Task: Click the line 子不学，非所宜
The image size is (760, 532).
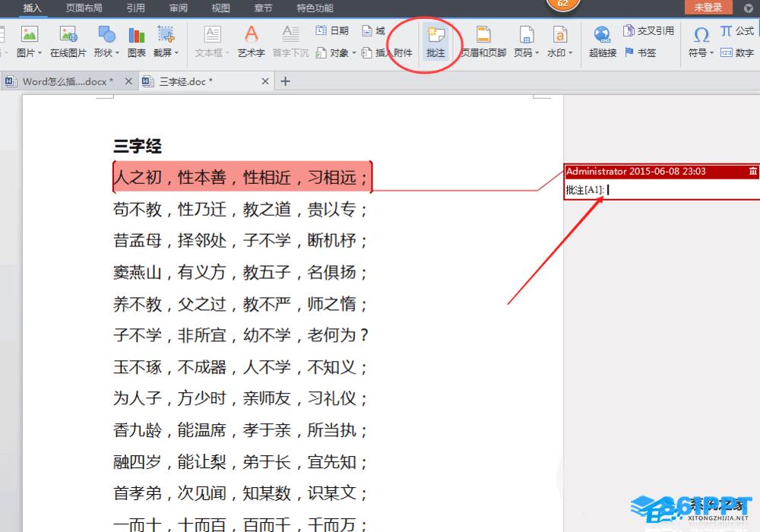Action: (x=241, y=335)
